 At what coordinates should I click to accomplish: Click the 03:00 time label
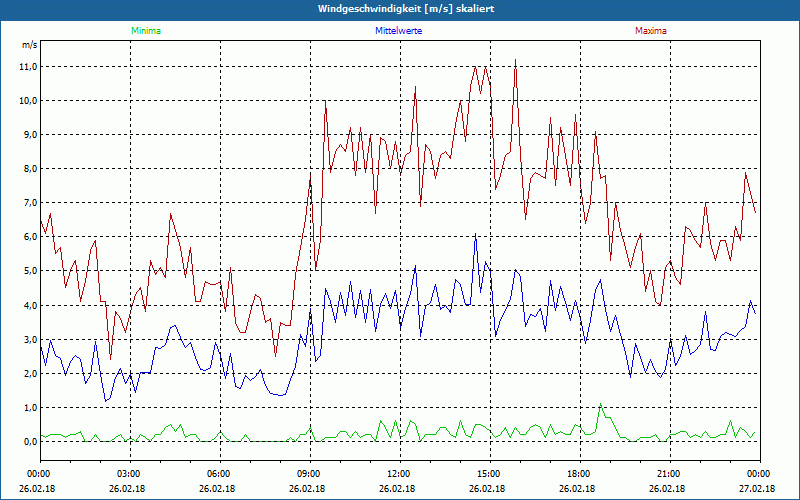pyautogui.click(x=128, y=474)
